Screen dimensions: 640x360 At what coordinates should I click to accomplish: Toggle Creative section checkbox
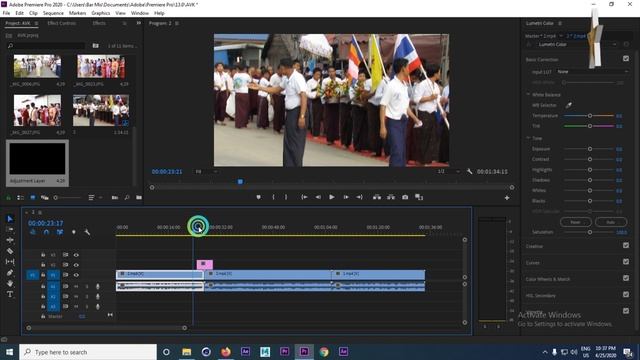click(x=626, y=245)
